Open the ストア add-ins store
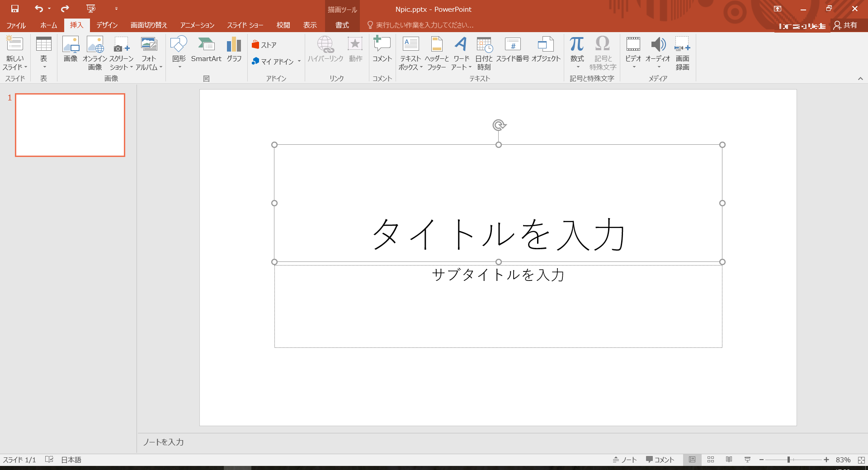Screen dimensions: 868x470 tap(264, 45)
